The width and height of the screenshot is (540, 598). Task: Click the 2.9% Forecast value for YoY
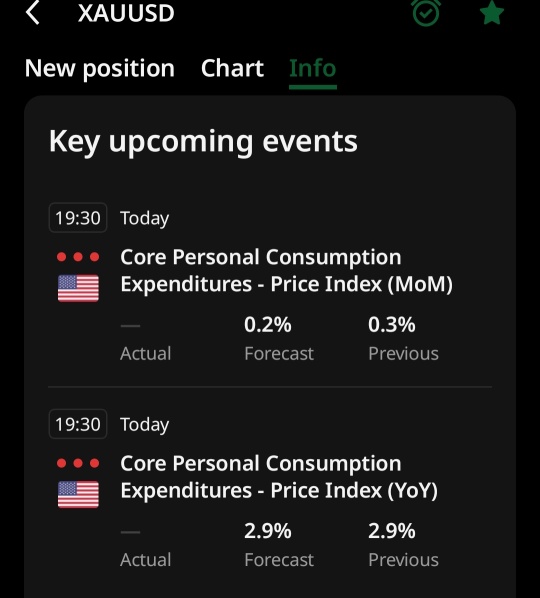(x=268, y=531)
